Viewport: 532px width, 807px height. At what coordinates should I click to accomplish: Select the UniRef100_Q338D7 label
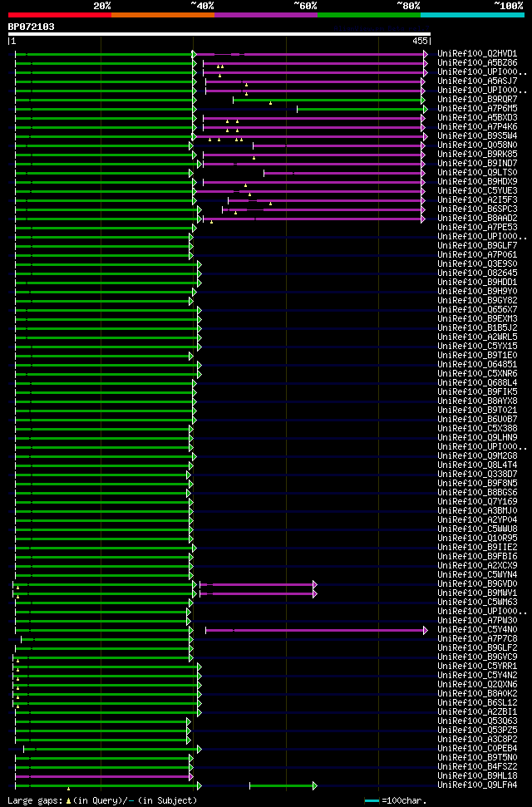[x=477, y=474]
